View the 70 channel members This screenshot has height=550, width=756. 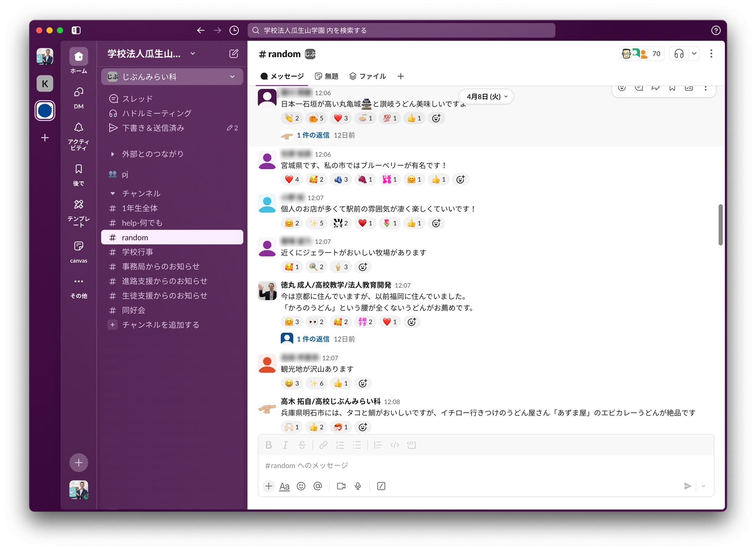click(642, 54)
